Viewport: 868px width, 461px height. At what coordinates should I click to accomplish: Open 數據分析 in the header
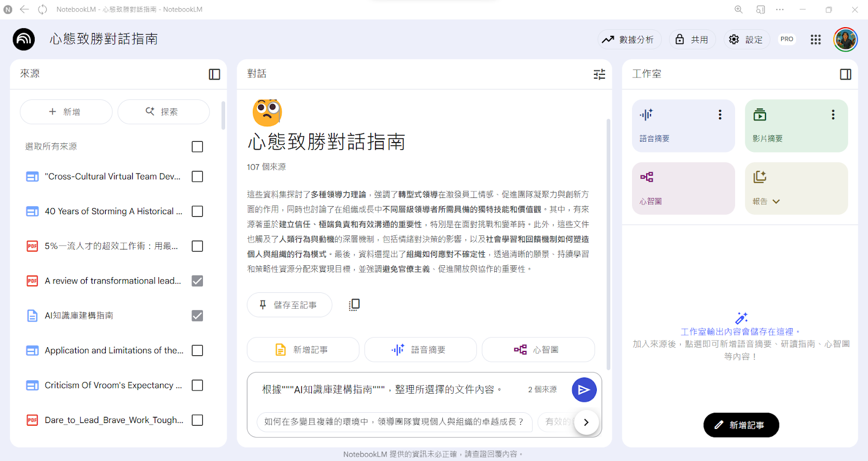(x=629, y=39)
